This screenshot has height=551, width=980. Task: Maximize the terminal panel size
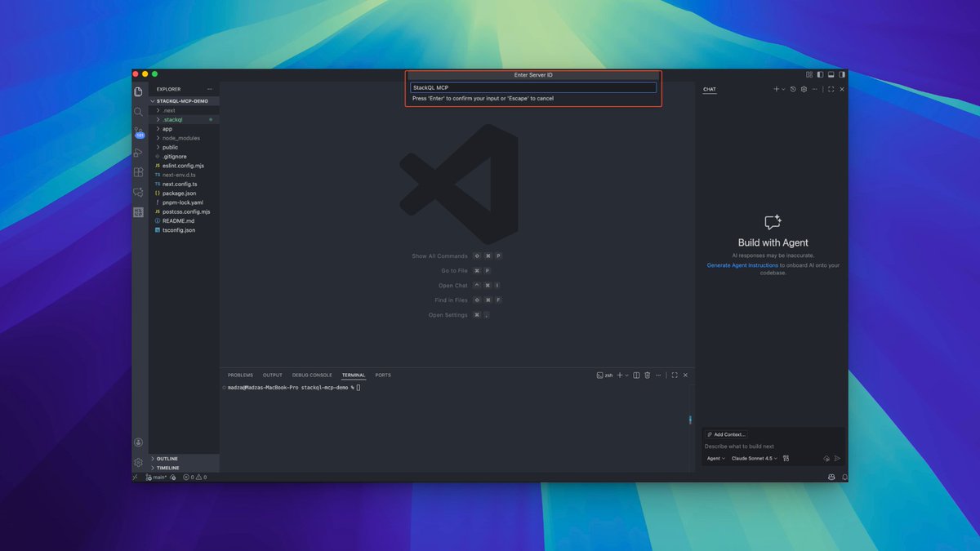pos(675,375)
